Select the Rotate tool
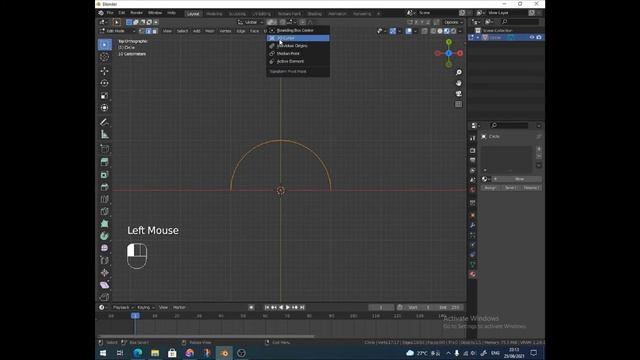Screen dimensions: 640x360 (x=104, y=83)
